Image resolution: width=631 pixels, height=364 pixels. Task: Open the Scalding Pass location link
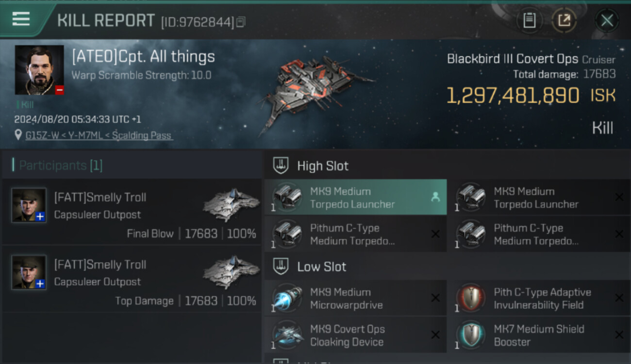click(x=99, y=135)
